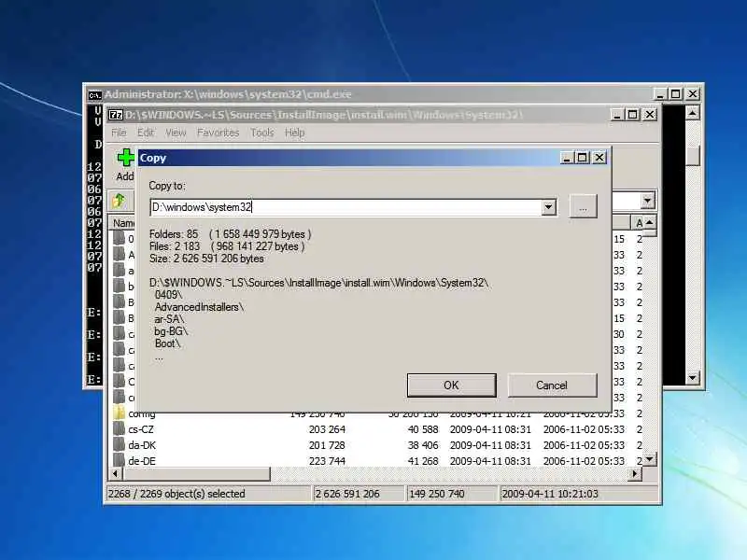Screen dimensions: 747x560
Task: Open the View menu in 7-Zip
Action: [176, 133]
